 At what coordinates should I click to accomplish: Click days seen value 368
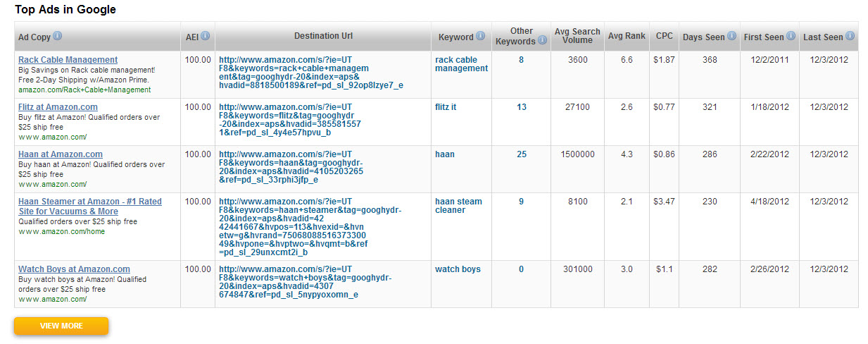[x=710, y=60]
